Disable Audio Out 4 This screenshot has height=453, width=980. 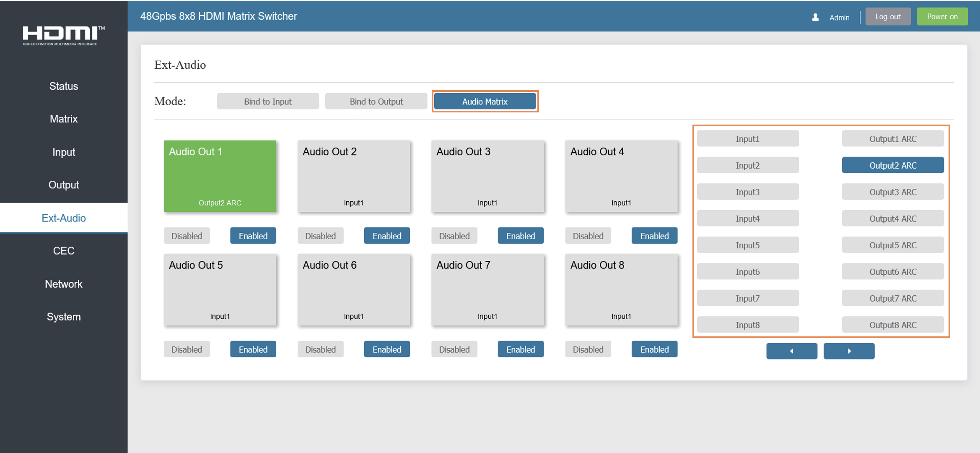point(588,236)
